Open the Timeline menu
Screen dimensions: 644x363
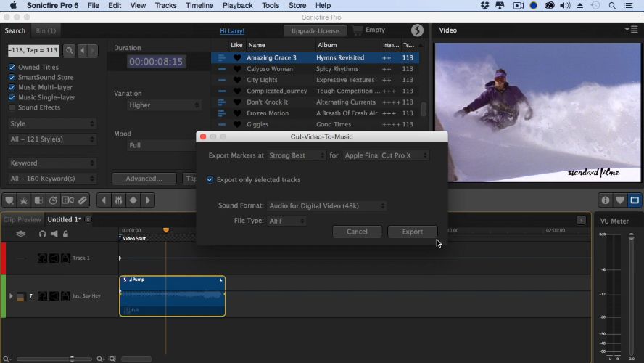(x=199, y=5)
